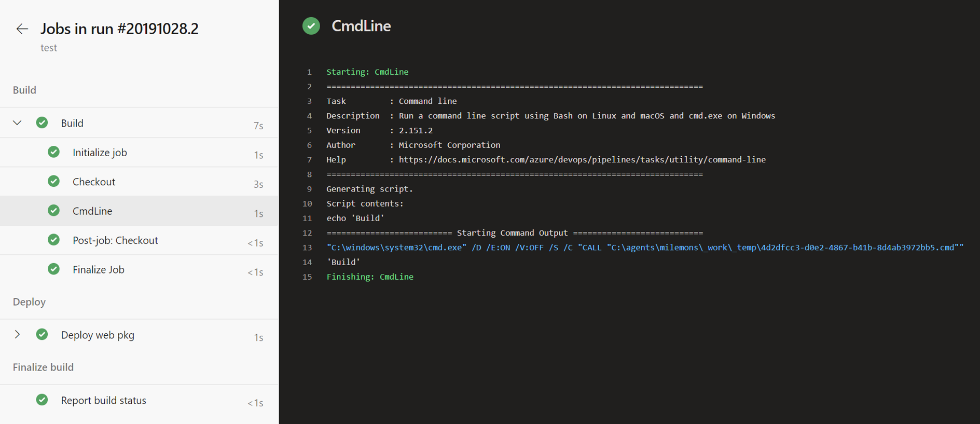Image resolution: width=980 pixels, height=424 pixels.
Task: Click the back arrow beside Jobs in run
Action: [22, 29]
